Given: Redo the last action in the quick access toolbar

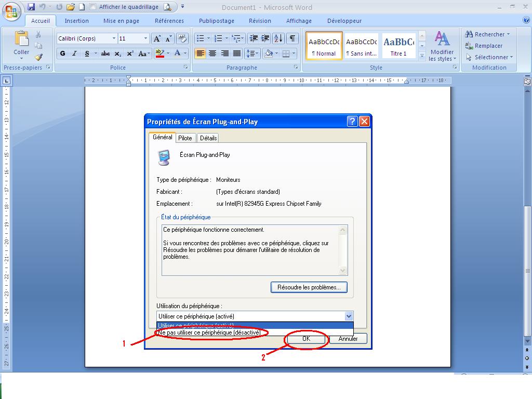Looking at the screenshot, I should (59, 7).
